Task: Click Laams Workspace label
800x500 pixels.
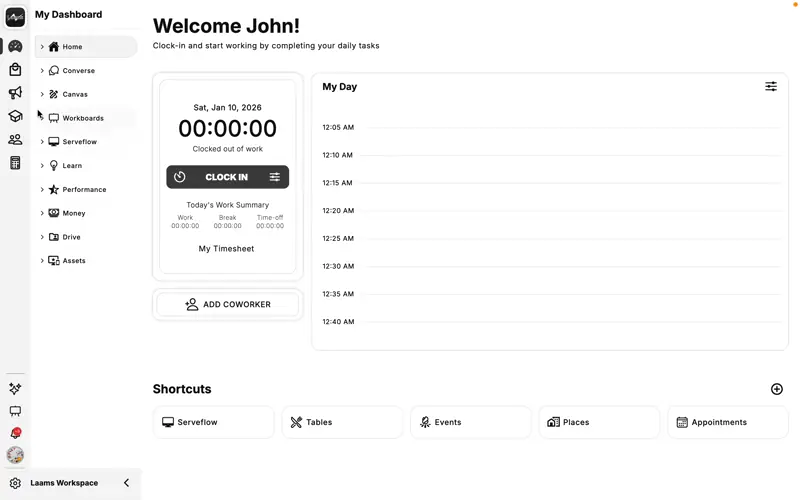Action: click(64, 483)
